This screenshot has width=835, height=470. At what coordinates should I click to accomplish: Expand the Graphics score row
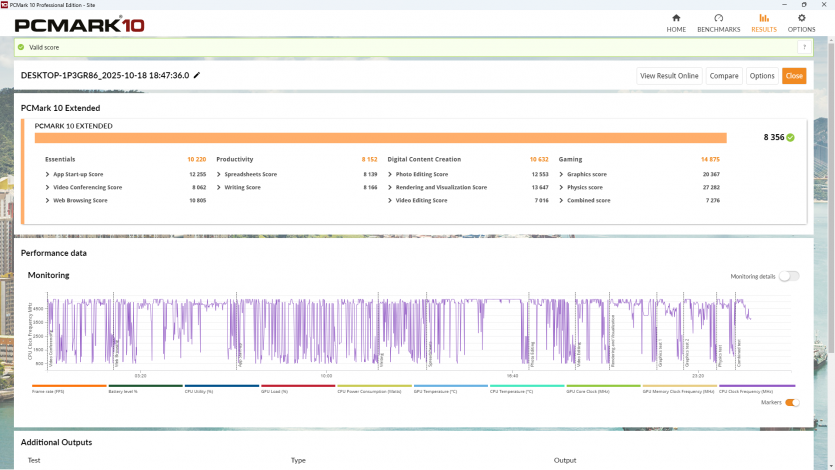pyautogui.click(x=586, y=174)
